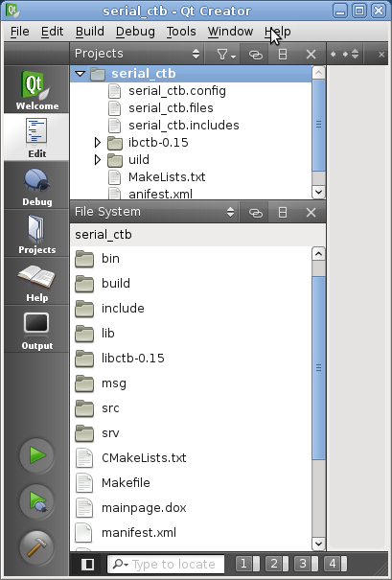Open the Projects mode icon
The image size is (392, 580).
tap(36, 234)
